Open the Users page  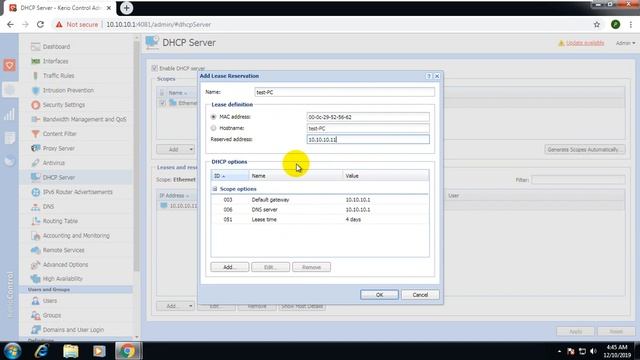tap(50, 301)
